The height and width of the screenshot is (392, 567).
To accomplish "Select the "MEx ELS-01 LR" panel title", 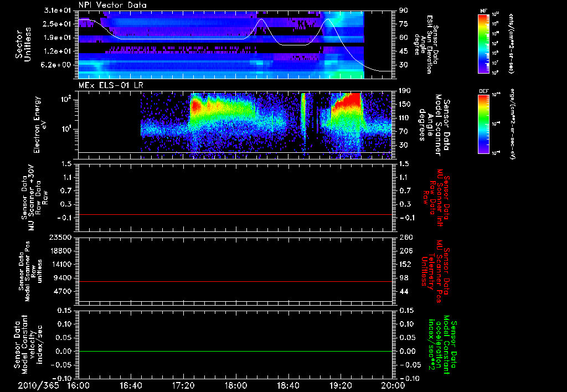I will pos(111,85).
